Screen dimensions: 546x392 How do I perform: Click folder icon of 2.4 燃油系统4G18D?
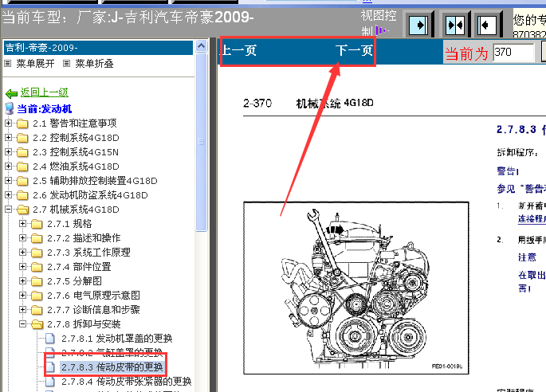[22, 167]
